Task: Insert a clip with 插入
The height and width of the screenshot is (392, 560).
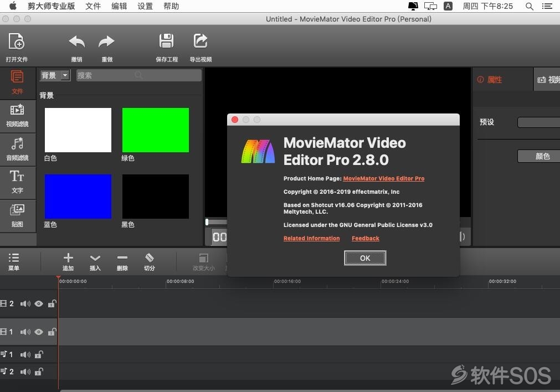Action: 95,262
